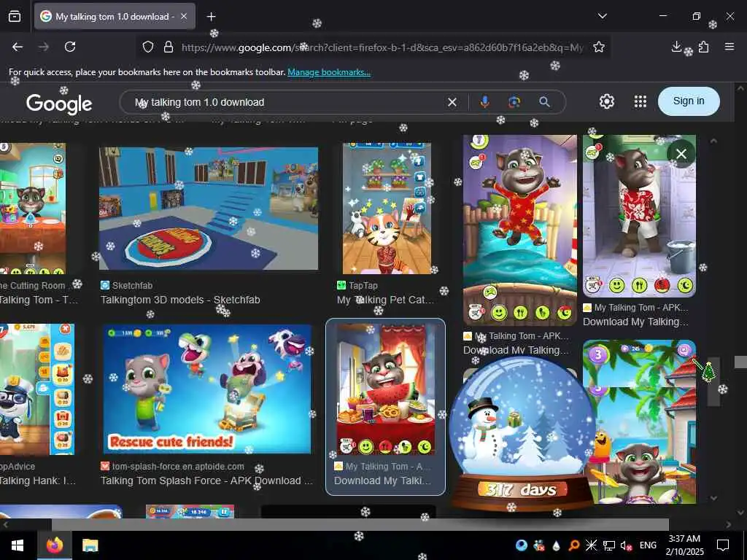Image resolution: width=747 pixels, height=560 pixels.
Task: View site security padlock info
Action: tap(169, 47)
